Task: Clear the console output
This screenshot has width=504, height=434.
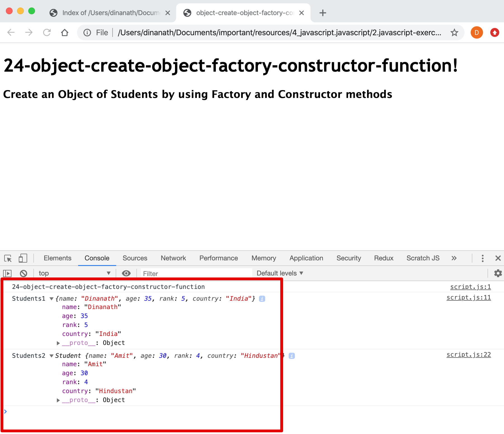Action: click(24, 273)
